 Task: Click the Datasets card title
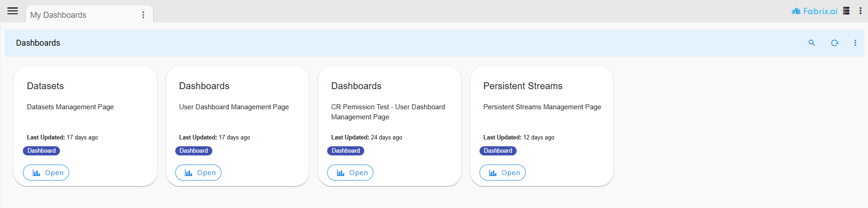(x=45, y=86)
